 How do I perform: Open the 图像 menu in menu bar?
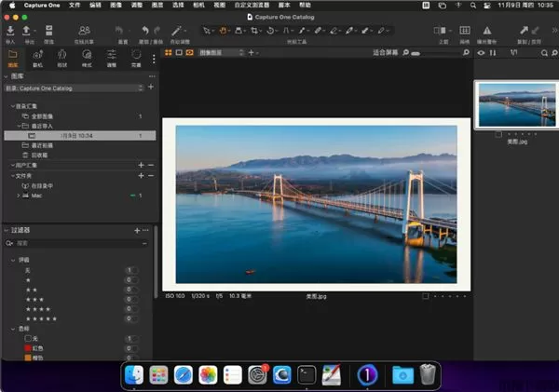click(x=117, y=5)
